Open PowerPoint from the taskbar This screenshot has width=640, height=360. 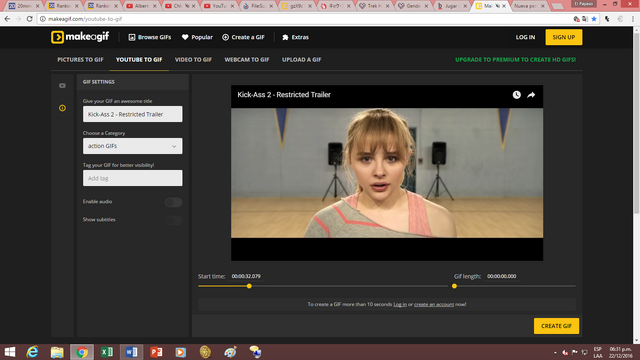(x=156, y=352)
